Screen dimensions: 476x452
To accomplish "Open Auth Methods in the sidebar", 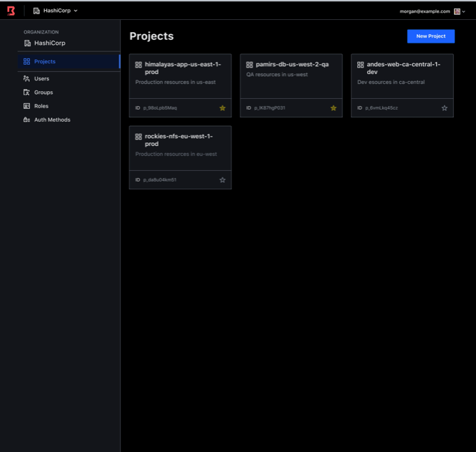I will 69,120.
